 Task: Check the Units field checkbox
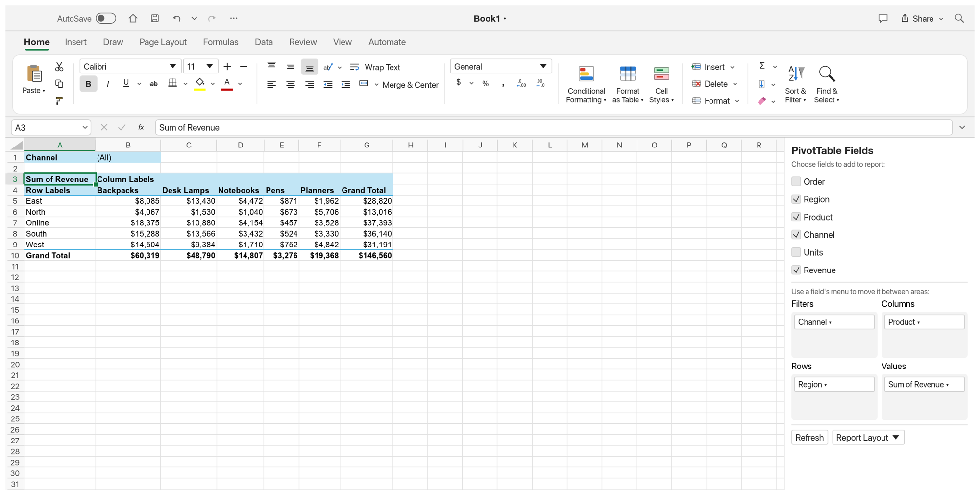796,252
